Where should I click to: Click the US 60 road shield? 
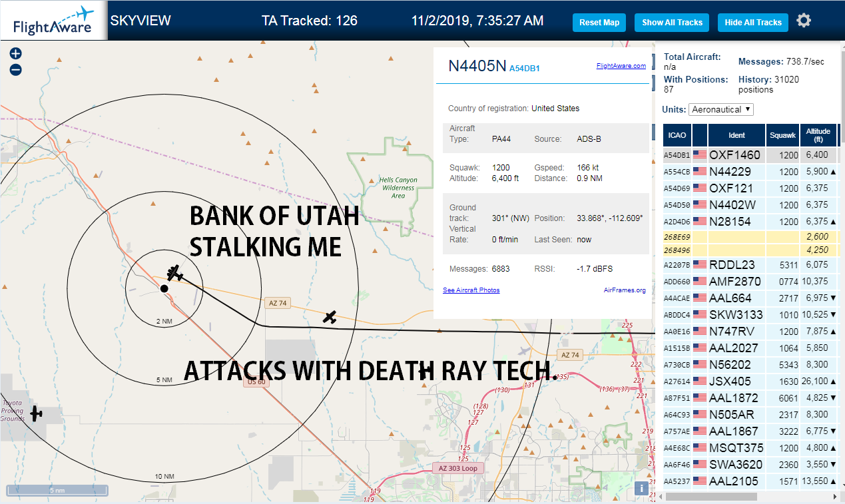point(256,382)
